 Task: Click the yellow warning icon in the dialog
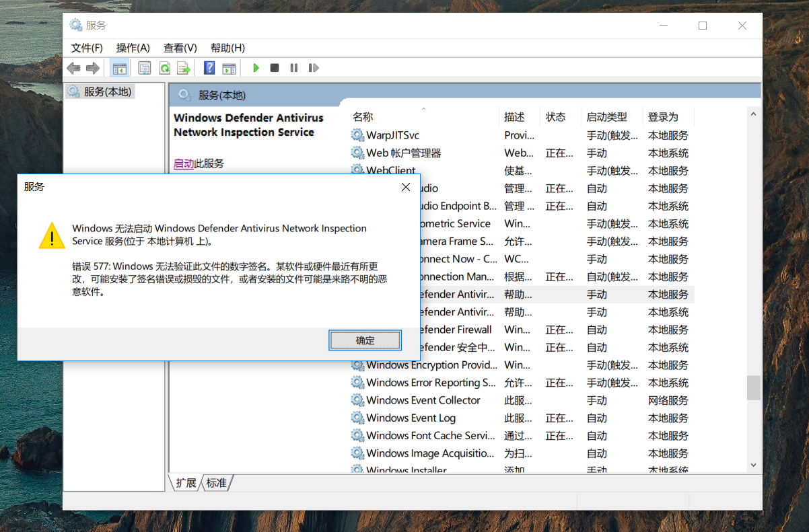click(52, 235)
